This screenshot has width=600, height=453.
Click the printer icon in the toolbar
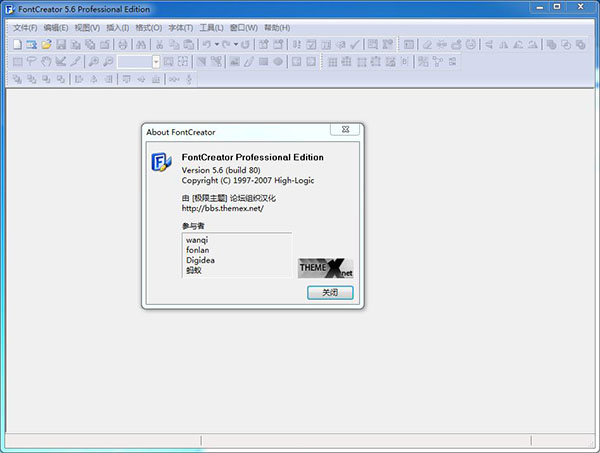coord(122,44)
